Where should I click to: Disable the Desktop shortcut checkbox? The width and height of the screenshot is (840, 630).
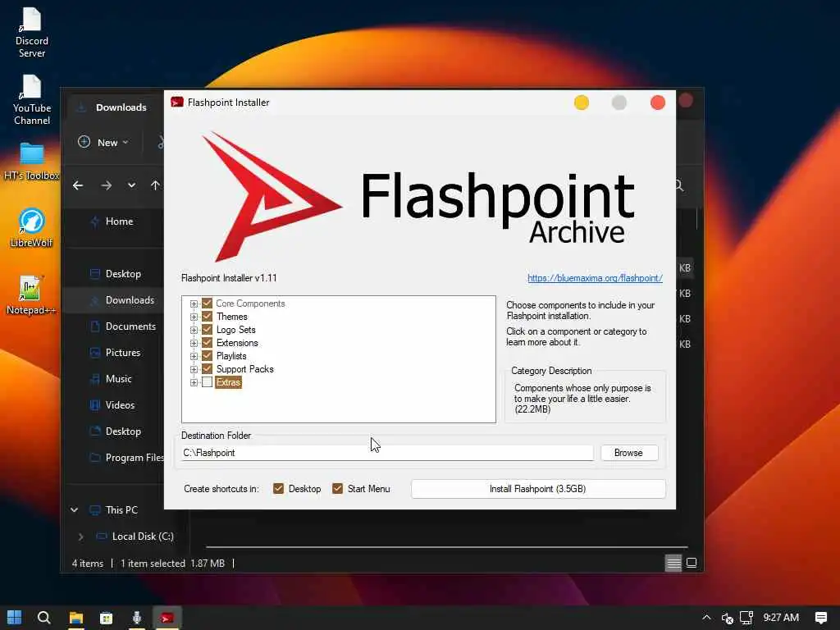tap(279, 489)
